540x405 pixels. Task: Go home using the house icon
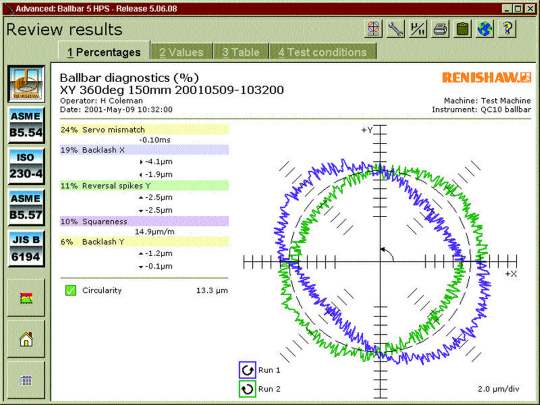26,339
